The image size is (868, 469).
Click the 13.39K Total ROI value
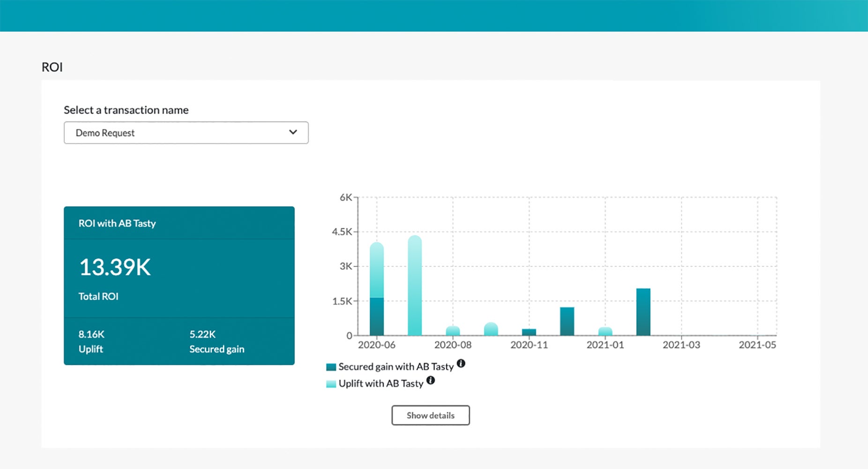tap(115, 267)
